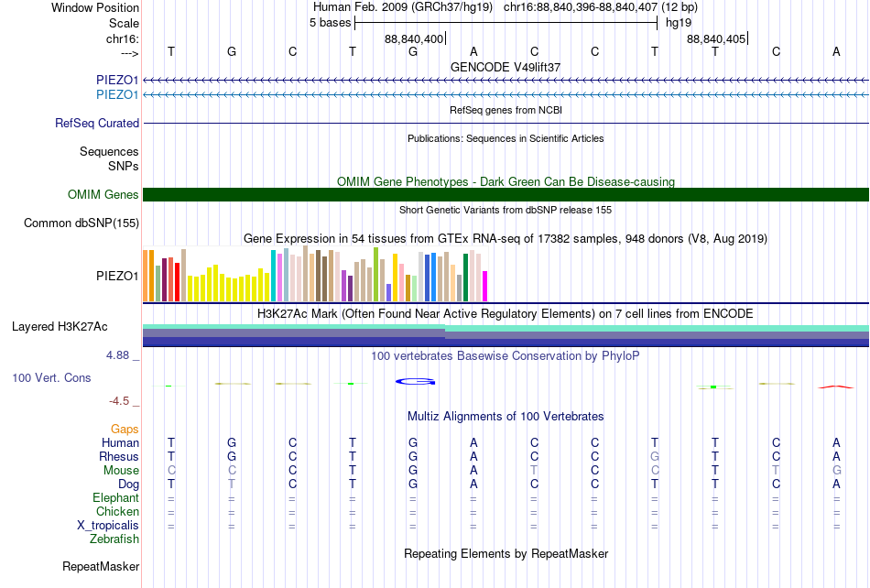Select the Mouse species row label
The image size is (870, 588).
(121, 471)
